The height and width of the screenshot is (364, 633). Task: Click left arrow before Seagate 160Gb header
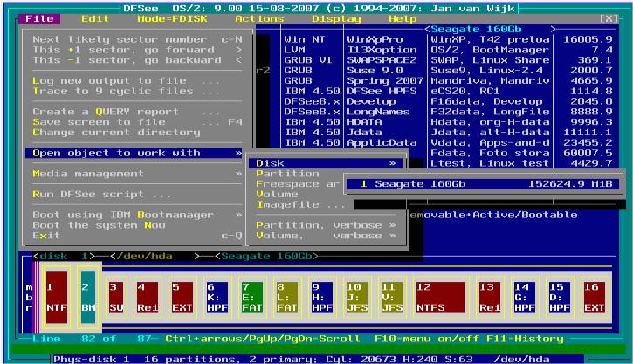pyautogui.click(x=427, y=29)
